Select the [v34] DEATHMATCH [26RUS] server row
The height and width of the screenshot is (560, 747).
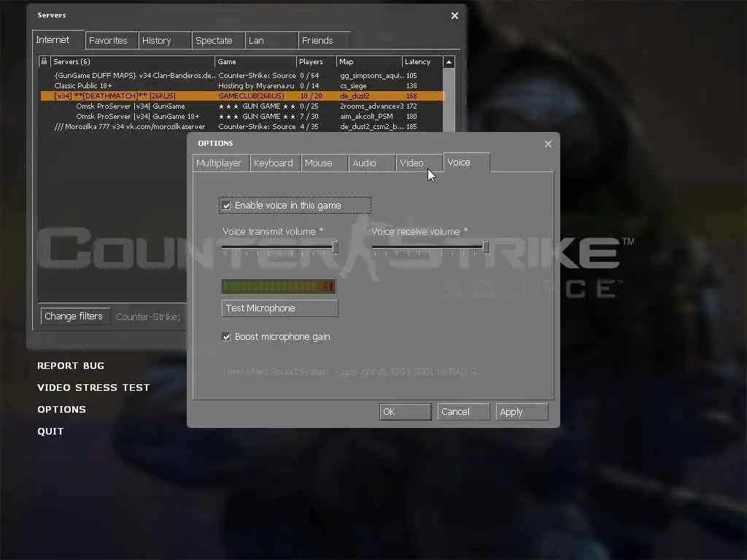tap(241, 96)
